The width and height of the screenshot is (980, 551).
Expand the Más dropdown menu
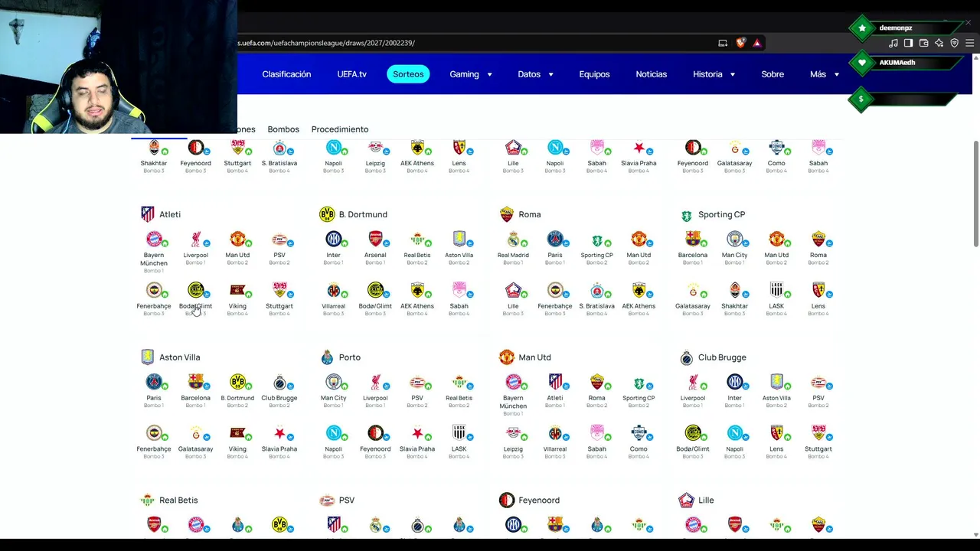point(825,74)
